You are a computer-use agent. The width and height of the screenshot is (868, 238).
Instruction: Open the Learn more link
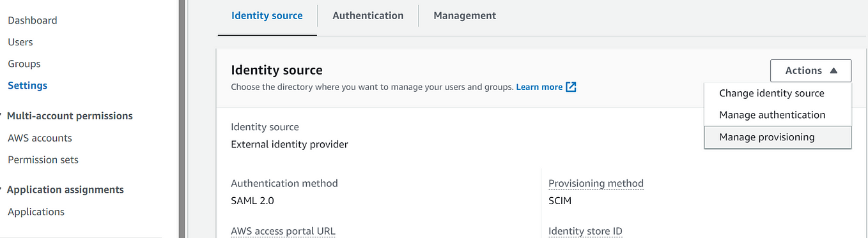click(x=539, y=87)
